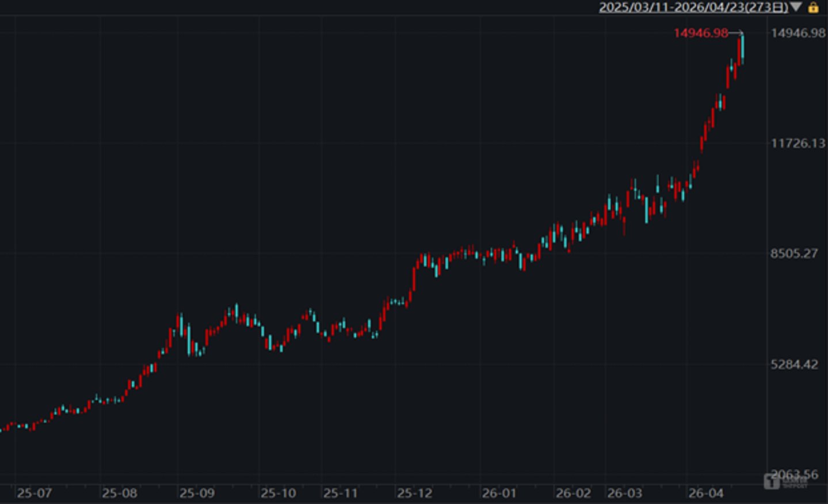Select the 25-11 date on time axis
Image resolution: width=828 pixels, height=504 pixels.
point(340,493)
